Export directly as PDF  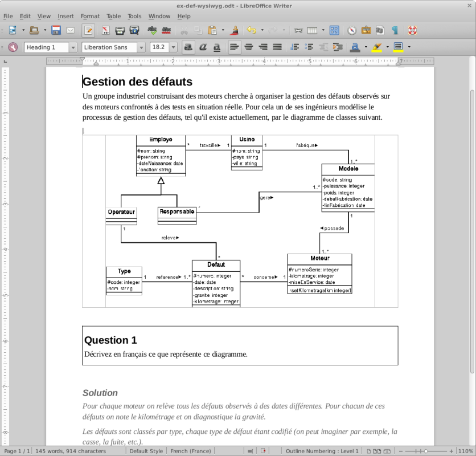106,30
